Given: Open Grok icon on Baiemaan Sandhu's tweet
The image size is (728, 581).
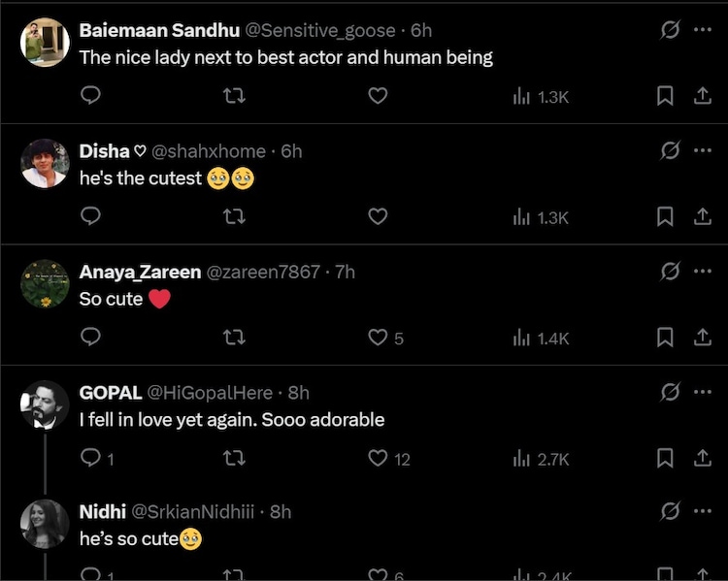Looking at the screenshot, I should point(670,31).
